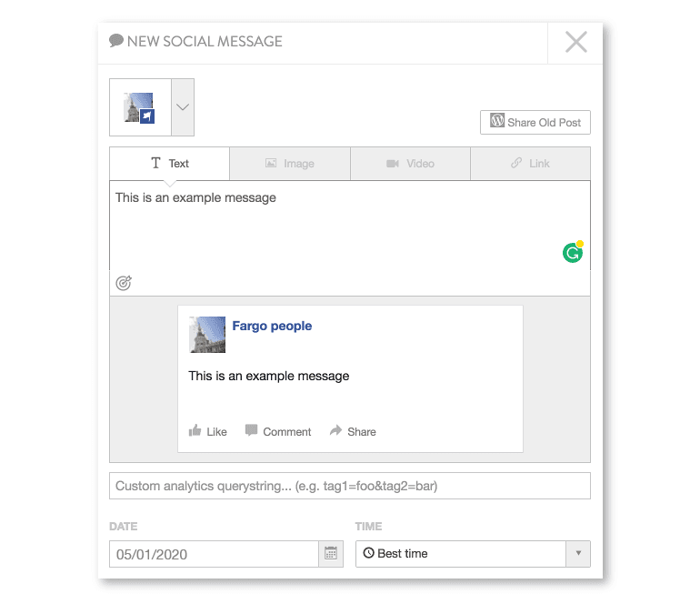Close the New Social Message dialog
Viewport: 700px width, 604px height.
pos(575,42)
